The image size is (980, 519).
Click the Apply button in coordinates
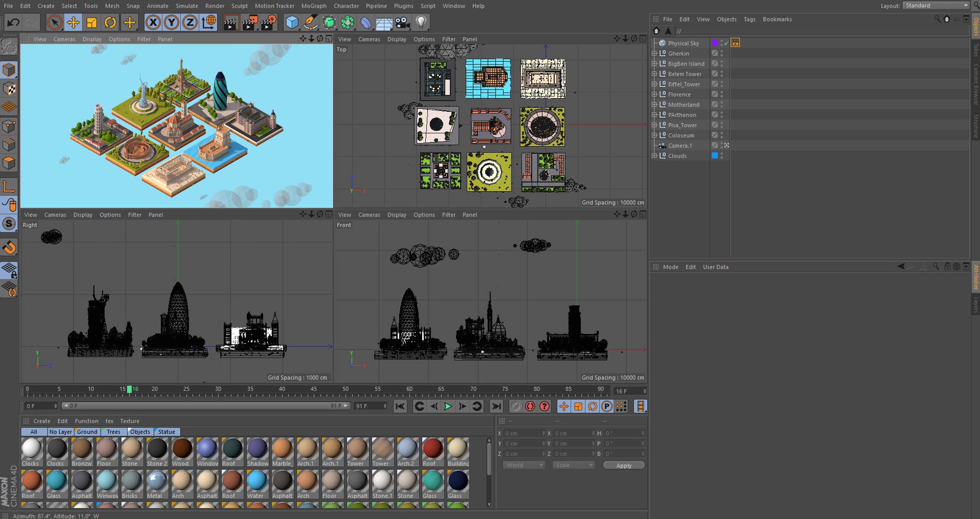[x=624, y=465]
